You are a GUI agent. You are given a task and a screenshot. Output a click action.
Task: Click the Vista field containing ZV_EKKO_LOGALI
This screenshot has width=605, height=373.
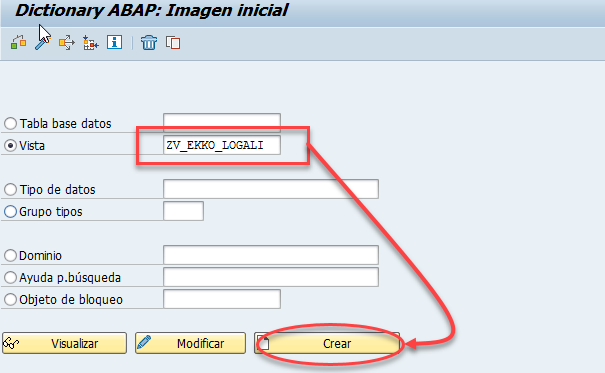tap(222, 145)
